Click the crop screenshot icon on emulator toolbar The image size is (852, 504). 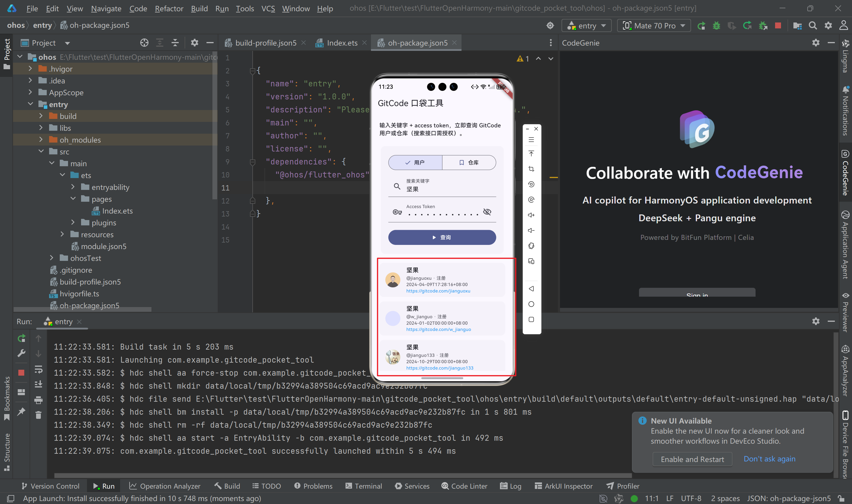(531, 169)
